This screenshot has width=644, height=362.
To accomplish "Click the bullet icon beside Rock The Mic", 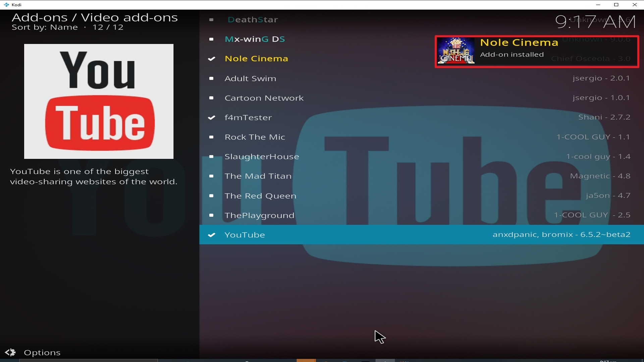I will pos(211,137).
